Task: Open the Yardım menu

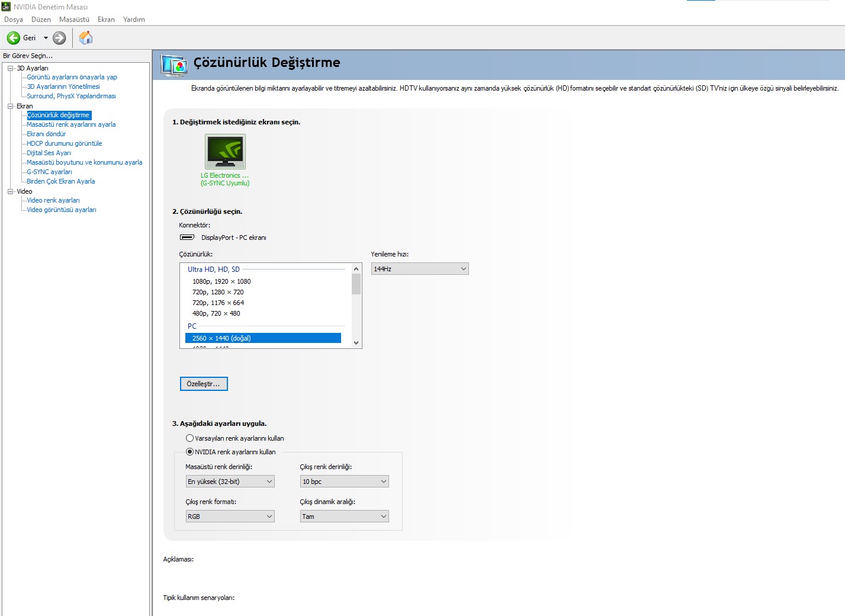Action: coord(134,20)
